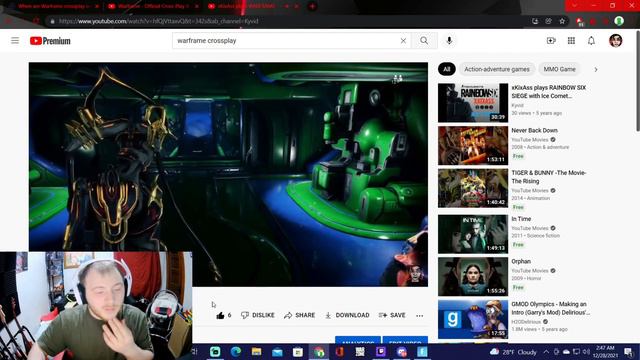The image size is (640, 360).
Task: Click the page vertical scrollbar
Action: click(637, 82)
